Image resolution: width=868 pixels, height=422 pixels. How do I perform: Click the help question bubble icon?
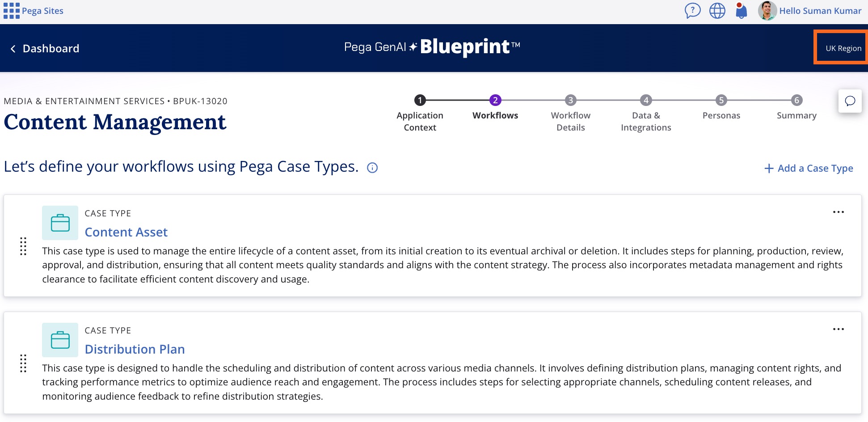(692, 11)
